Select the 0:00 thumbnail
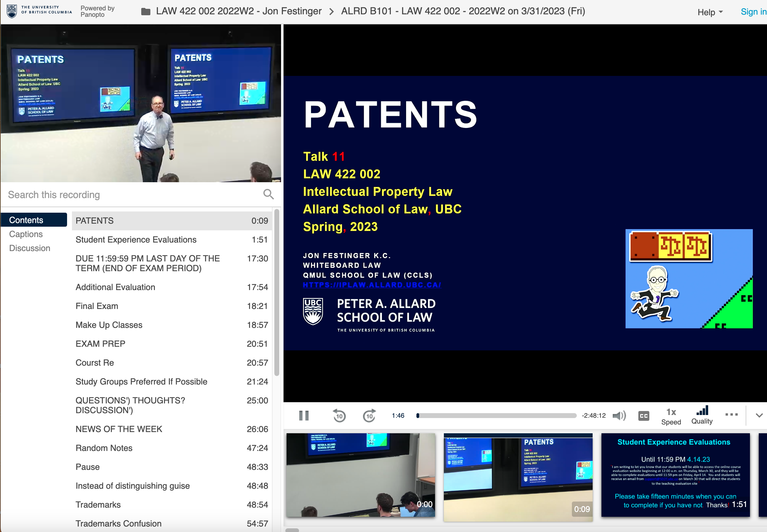This screenshot has height=532, width=767. click(361, 475)
